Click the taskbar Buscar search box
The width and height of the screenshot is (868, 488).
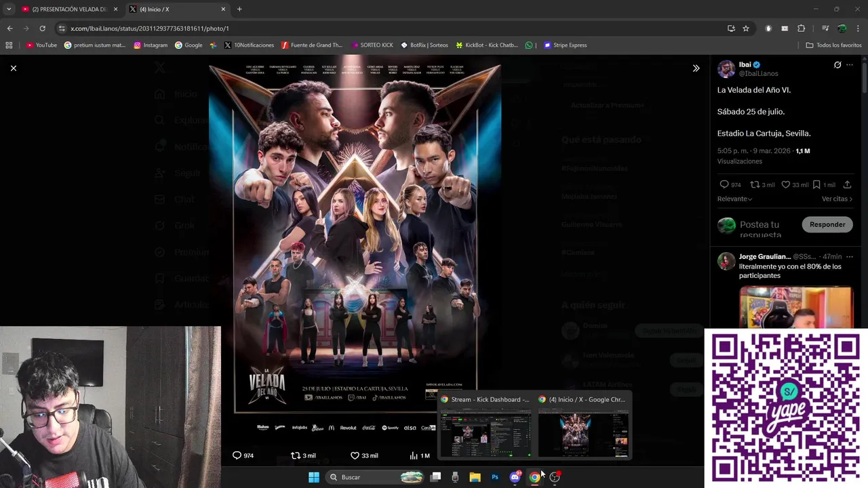(375, 477)
